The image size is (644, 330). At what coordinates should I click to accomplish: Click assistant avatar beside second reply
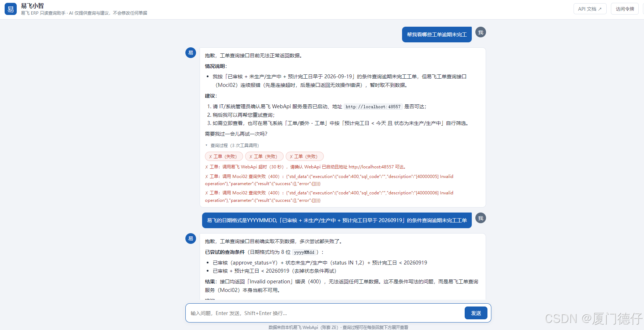pos(191,239)
